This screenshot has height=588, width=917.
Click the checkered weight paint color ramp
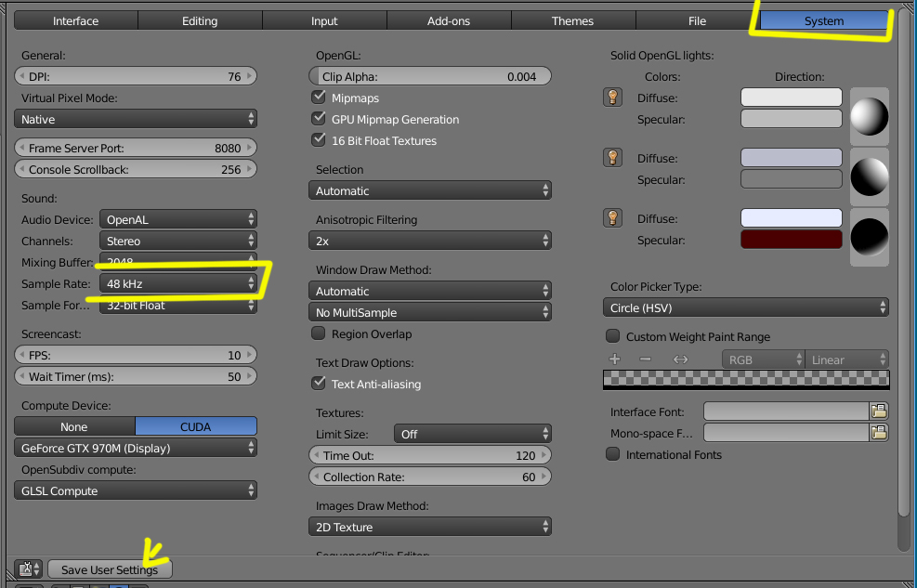pos(746,379)
